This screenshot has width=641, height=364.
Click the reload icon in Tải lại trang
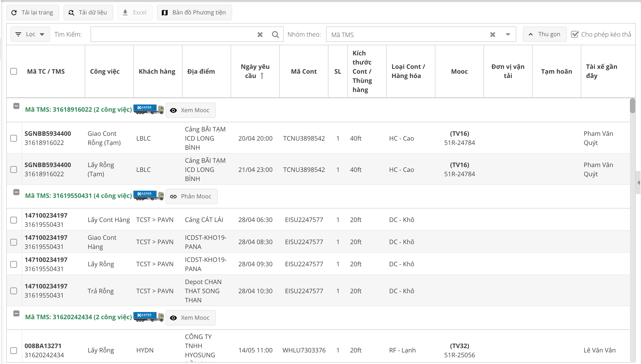(14, 13)
